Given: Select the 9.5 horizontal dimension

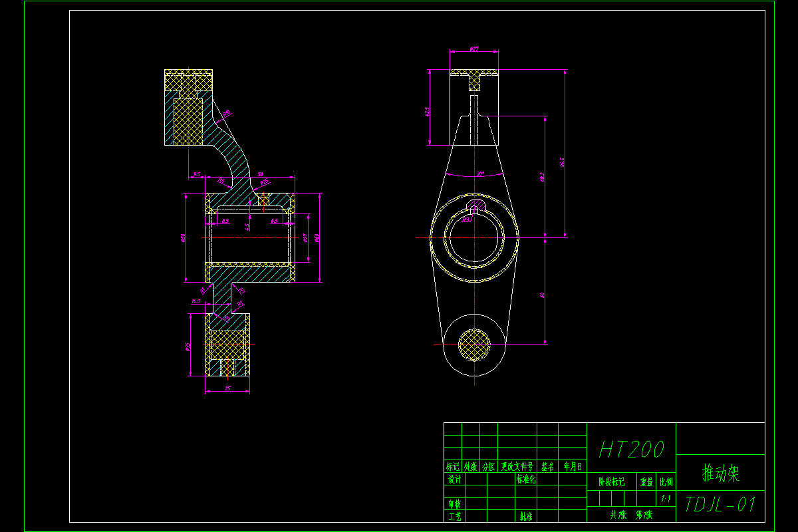Looking at the screenshot, I should [197, 174].
